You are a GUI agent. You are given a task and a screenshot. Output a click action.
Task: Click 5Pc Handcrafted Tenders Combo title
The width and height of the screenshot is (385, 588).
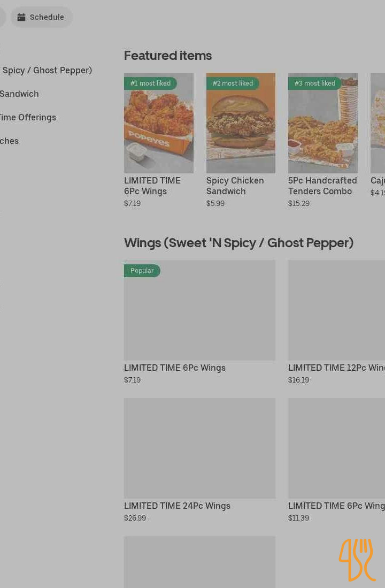[322, 186]
